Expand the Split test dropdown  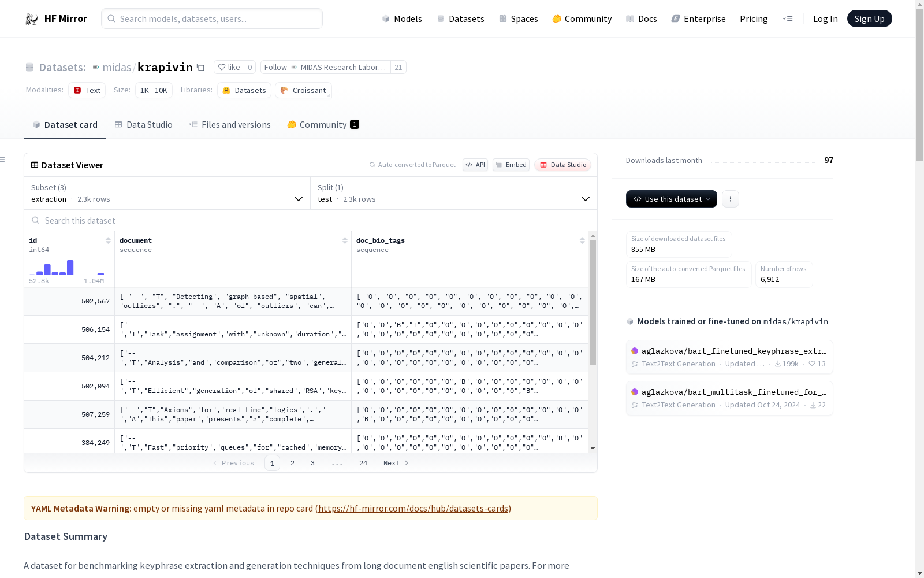454,193
